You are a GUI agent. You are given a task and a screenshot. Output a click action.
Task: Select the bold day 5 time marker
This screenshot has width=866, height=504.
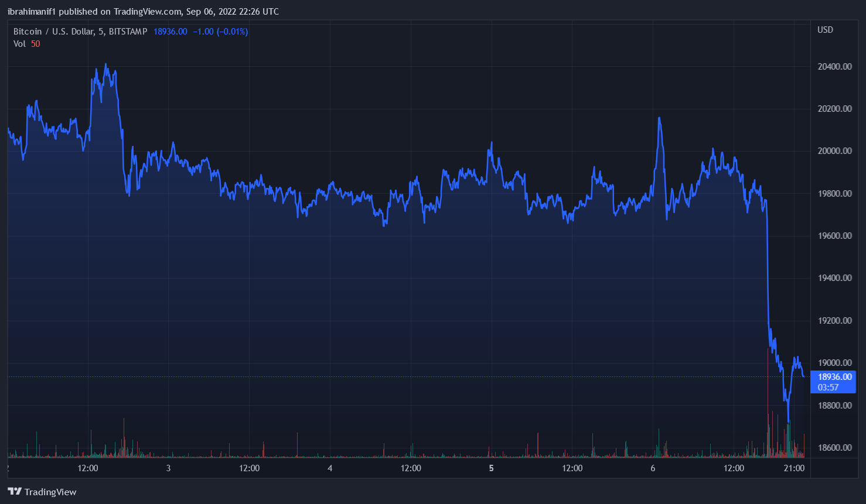(491, 468)
